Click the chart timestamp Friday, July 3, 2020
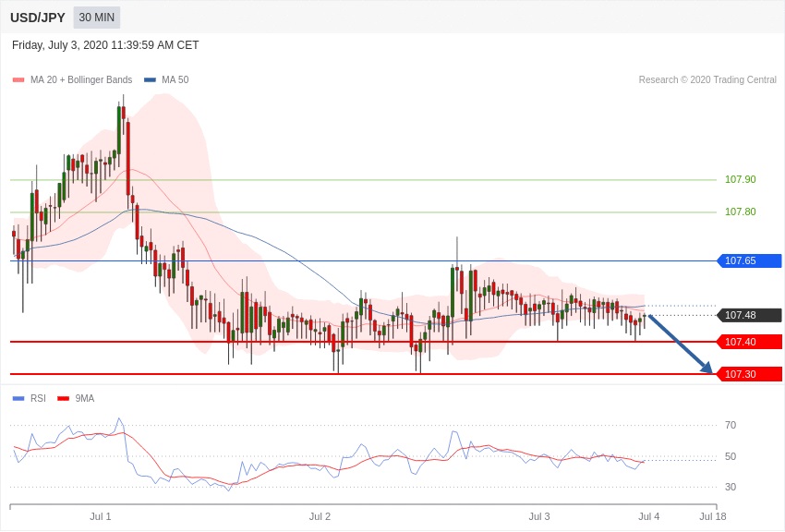Screen dimensions: 785x532 pos(105,45)
